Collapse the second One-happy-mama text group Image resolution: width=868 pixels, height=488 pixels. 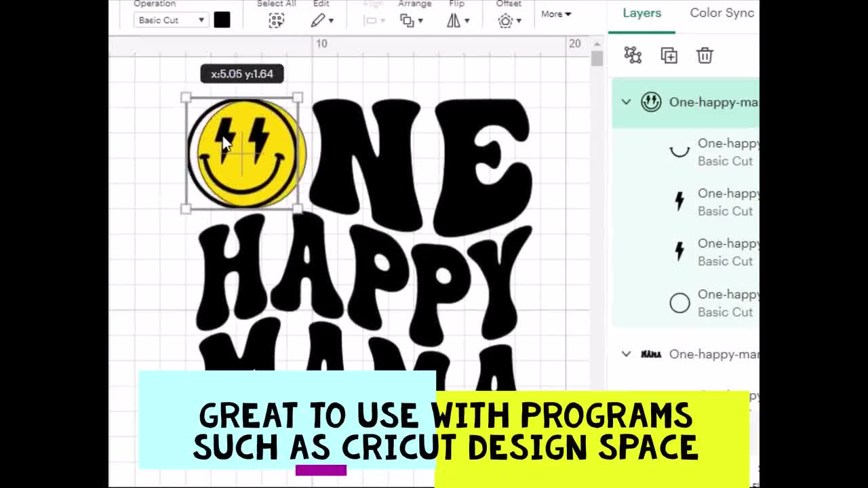626,354
